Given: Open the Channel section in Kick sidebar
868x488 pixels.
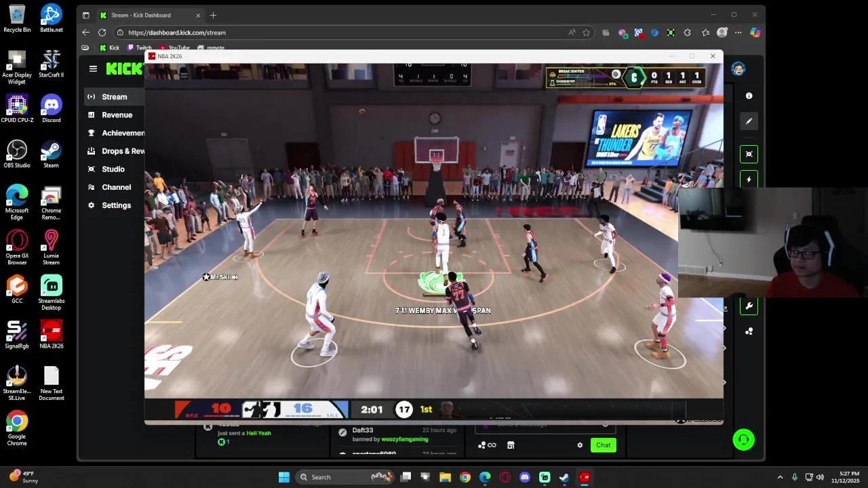Looking at the screenshot, I should [x=115, y=187].
